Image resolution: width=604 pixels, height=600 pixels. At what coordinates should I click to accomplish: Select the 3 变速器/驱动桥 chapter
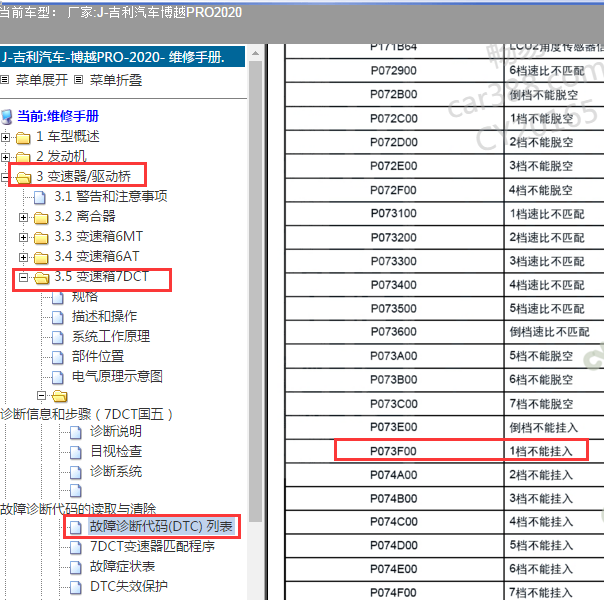84,176
